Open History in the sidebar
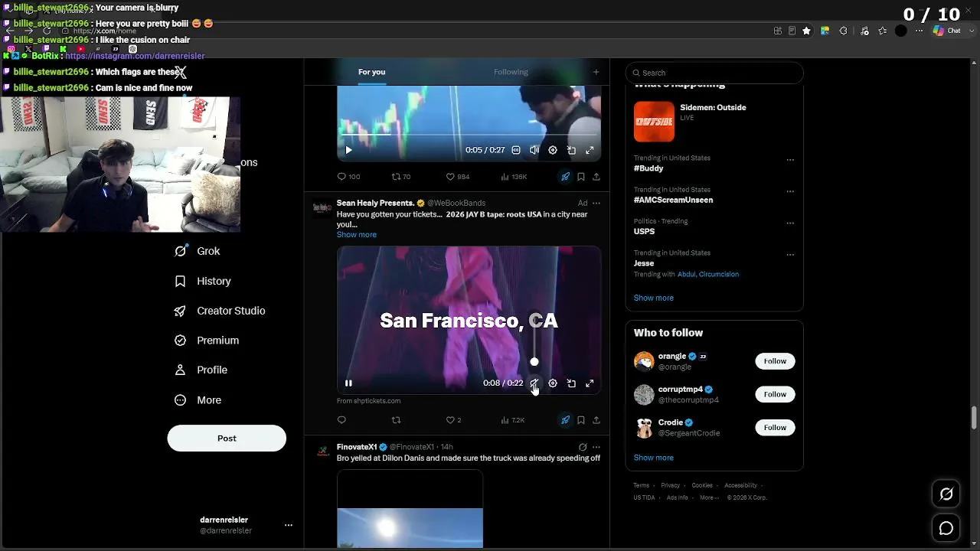 coord(203,281)
